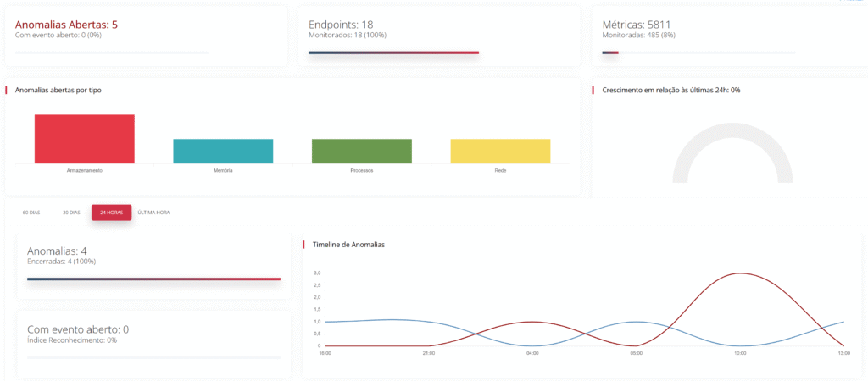Screen dimensions: 868x381
Task: Click the Endpoints: 18 heading
Action: pyautogui.click(x=341, y=25)
